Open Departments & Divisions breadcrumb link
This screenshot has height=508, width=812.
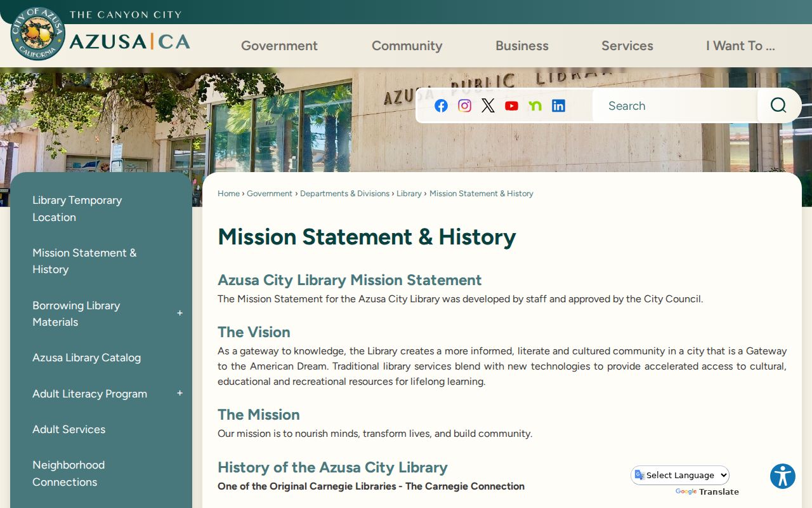[x=344, y=194]
